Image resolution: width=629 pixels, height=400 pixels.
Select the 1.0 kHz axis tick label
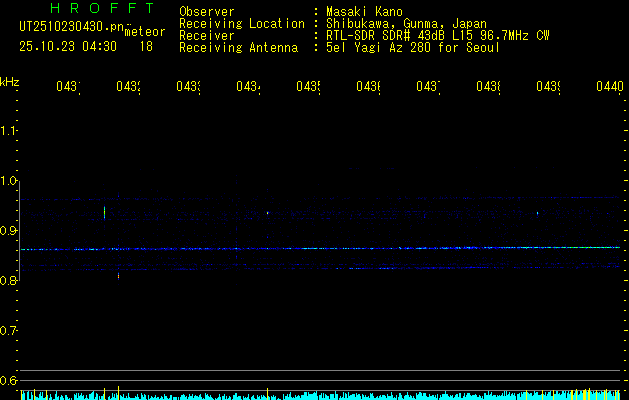tap(10, 181)
